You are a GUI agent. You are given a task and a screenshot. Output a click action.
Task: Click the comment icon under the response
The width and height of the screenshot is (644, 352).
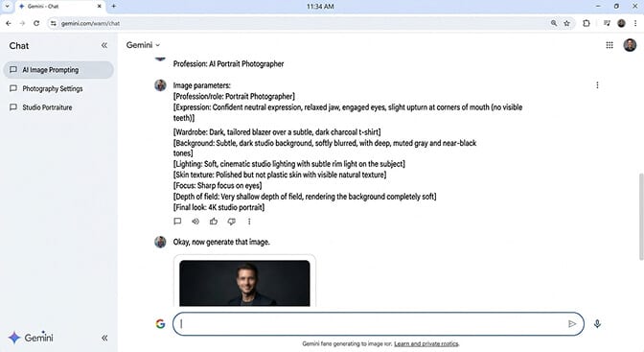coord(177,222)
